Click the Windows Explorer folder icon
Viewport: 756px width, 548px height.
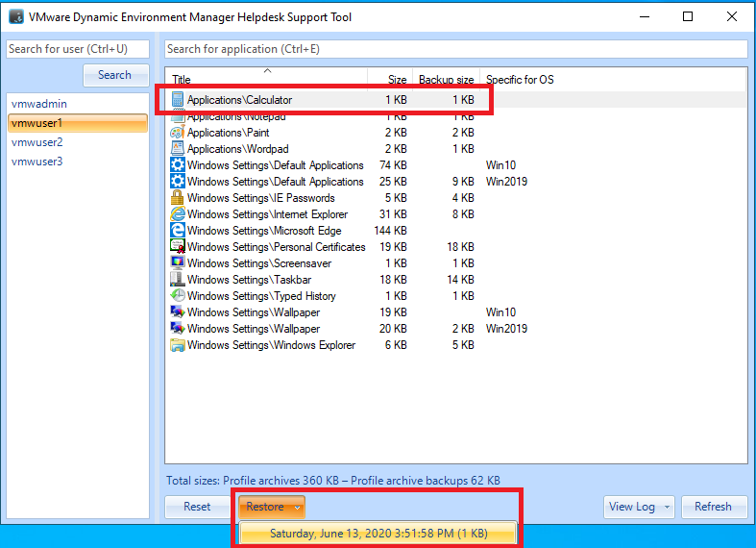tap(178, 345)
